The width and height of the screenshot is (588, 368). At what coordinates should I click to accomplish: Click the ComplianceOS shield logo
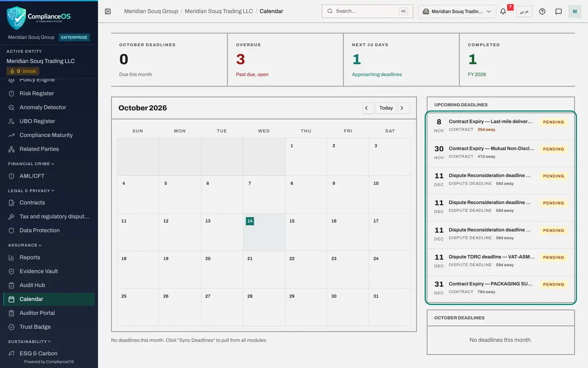click(16, 18)
